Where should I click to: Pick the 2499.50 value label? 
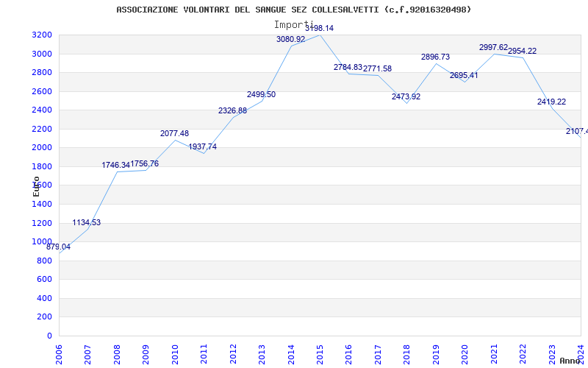pos(261,95)
